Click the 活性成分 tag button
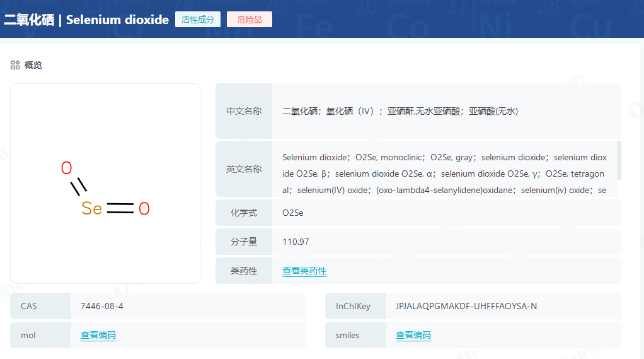 tap(198, 20)
